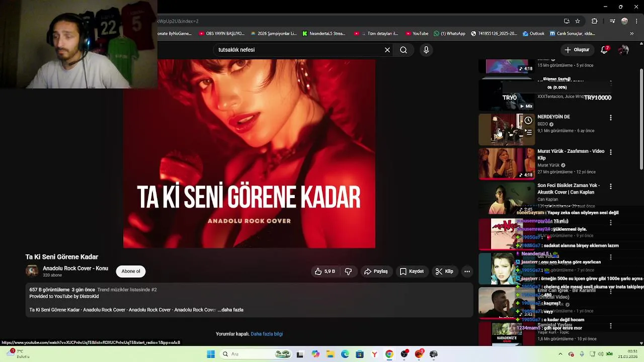Open the Yandex Y taskbar icon

click(374, 354)
